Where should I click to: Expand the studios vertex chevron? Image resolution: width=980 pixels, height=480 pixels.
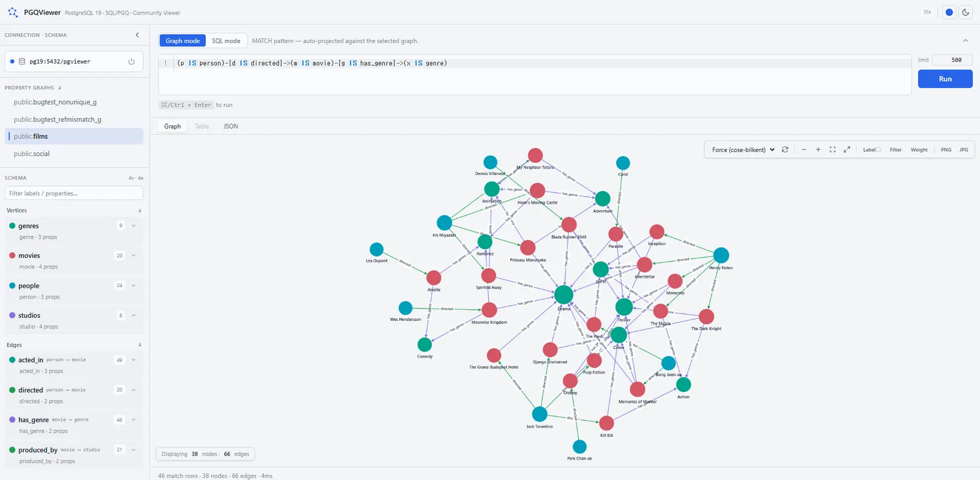tap(134, 315)
